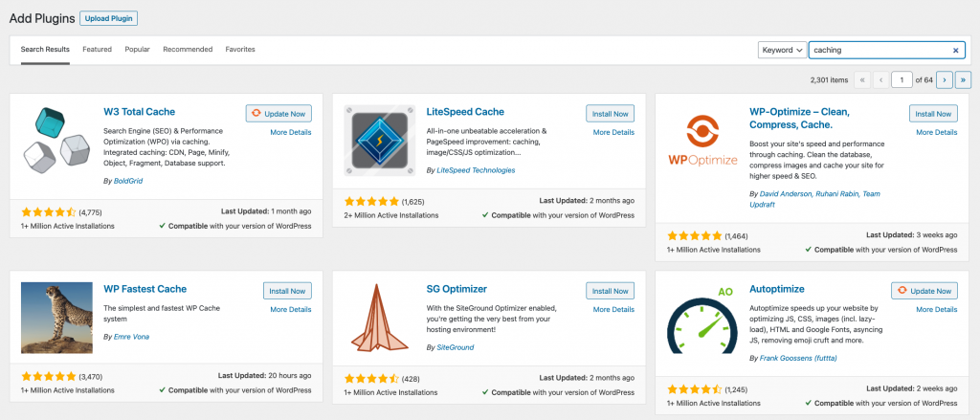This screenshot has height=420, width=980.
Task: Jump to the last results page
Action: (x=963, y=80)
